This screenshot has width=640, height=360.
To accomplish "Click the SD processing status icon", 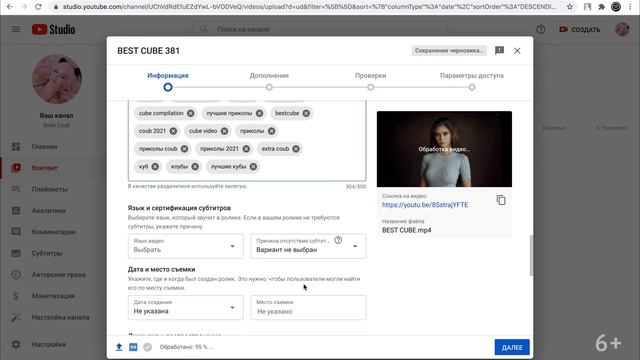I will pos(133,347).
